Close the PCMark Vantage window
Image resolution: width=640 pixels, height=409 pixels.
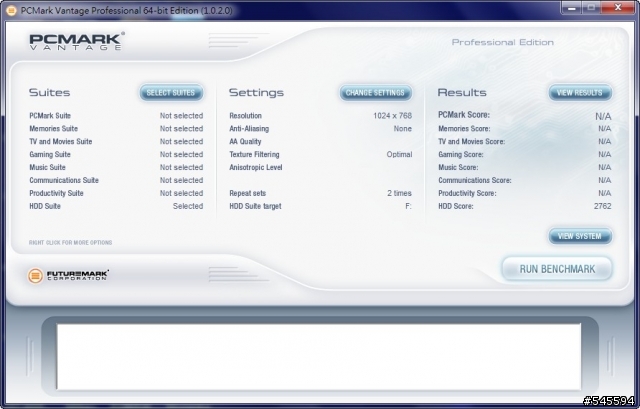(x=617, y=7)
